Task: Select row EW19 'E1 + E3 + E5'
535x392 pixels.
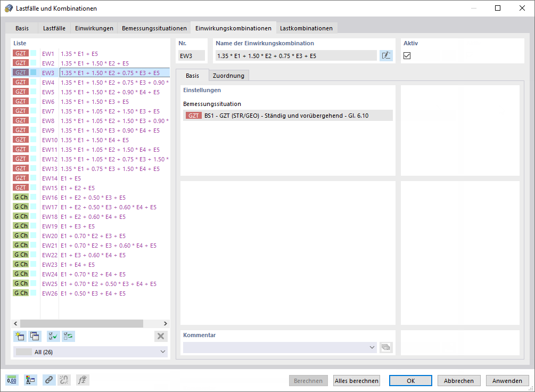Action: (90, 226)
